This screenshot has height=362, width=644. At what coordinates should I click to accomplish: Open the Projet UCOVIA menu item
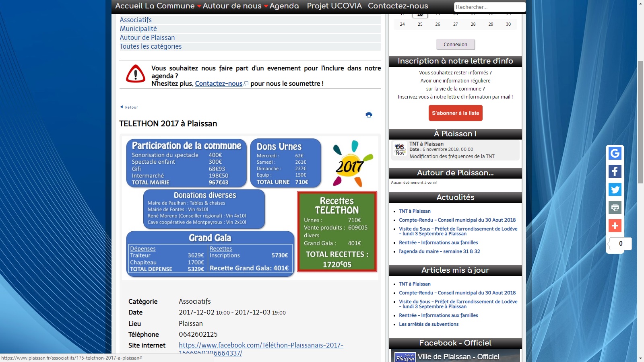[334, 6]
